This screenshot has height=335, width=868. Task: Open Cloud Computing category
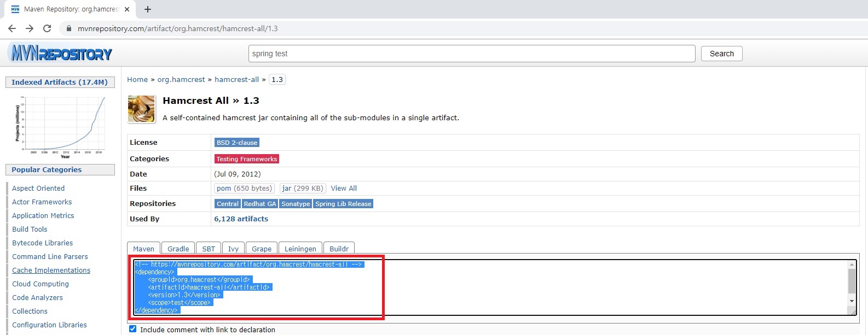(40, 284)
